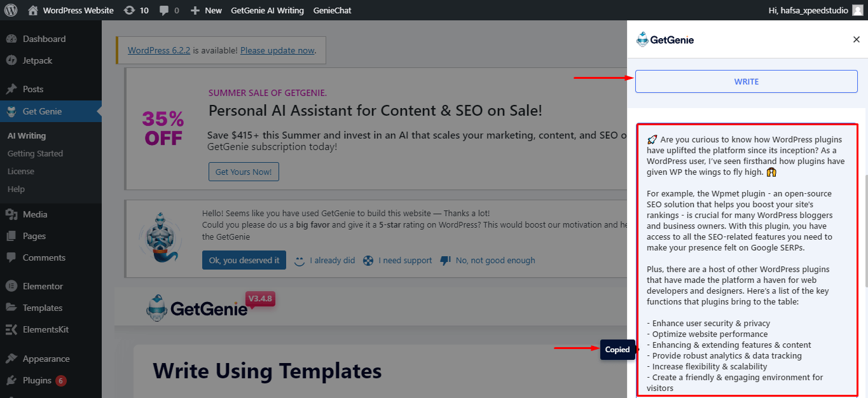Click the Please update now link
The height and width of the screenshot is (398, 868).
coord(277,50)
